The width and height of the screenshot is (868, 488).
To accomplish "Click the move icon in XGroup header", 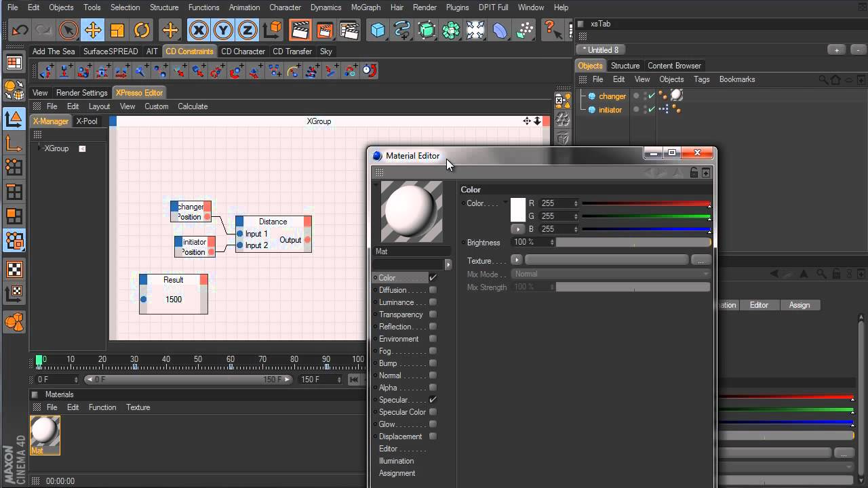I will 527,121.
